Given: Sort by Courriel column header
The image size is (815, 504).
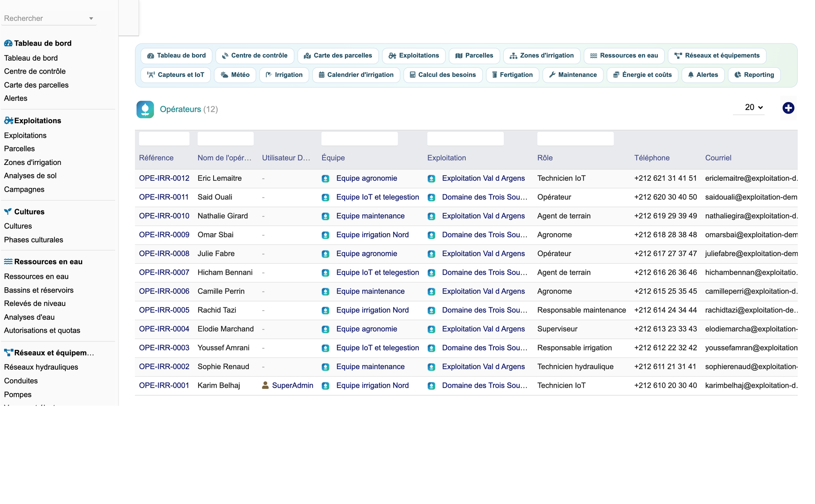Looking at the screenshot, I should coord(718,158).
